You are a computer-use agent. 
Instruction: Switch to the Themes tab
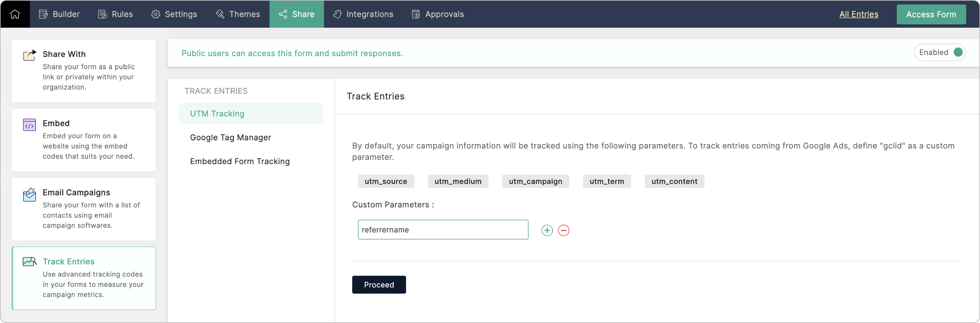point(238,14)
